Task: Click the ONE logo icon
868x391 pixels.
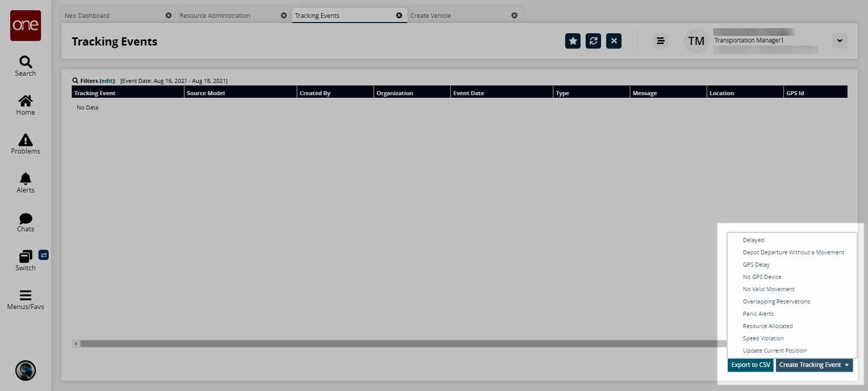Action: click(x=26, y=26)
